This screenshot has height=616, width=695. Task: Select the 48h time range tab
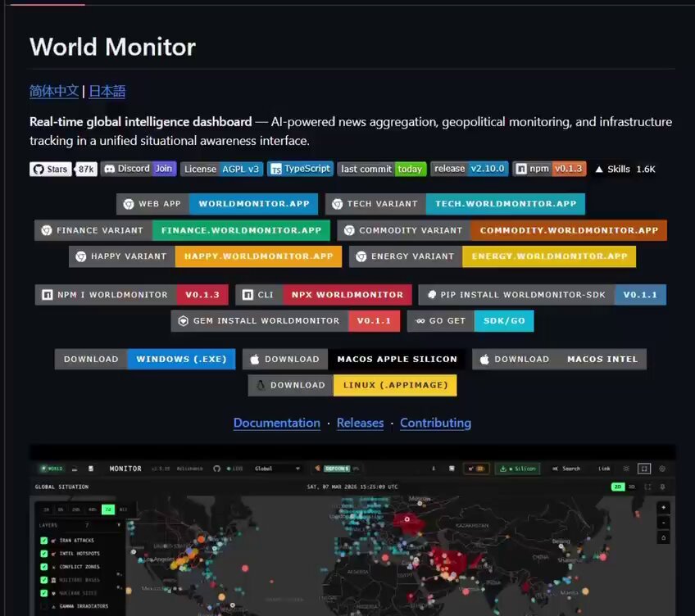pos(92,510)
